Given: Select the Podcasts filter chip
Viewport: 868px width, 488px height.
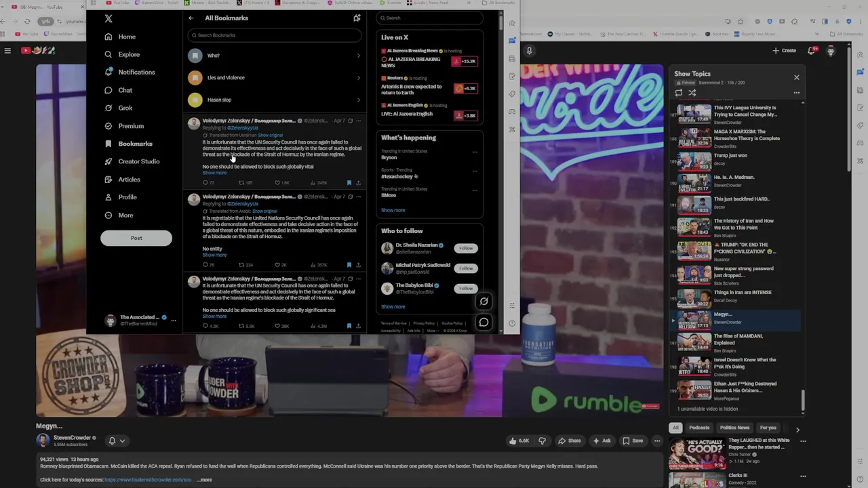Looking at the screenshot, I should click(699, 428).
